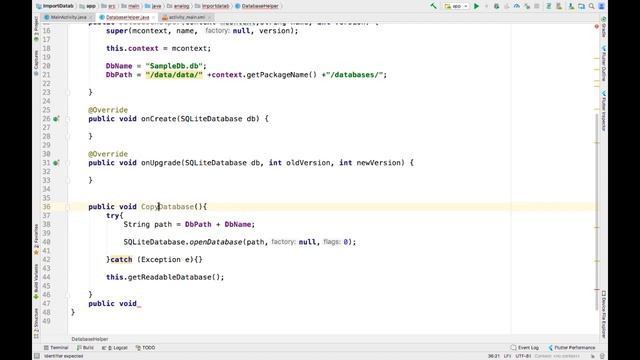Click the Search Everywhere magnifier icon

point(591,6)
